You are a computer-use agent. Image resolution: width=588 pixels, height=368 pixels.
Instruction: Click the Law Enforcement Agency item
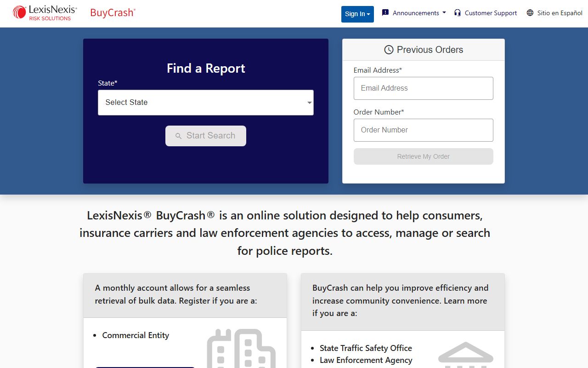(x=366, y=360)
